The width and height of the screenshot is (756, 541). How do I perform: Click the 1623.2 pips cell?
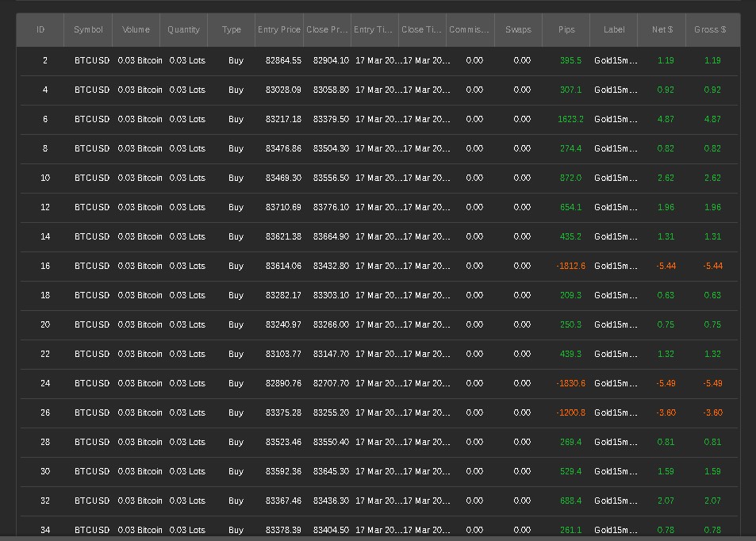(x=570, y=120)
